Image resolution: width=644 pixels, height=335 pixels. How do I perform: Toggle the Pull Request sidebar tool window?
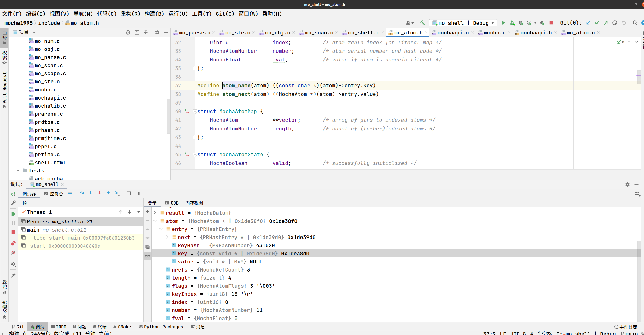(x=4, y=90)
